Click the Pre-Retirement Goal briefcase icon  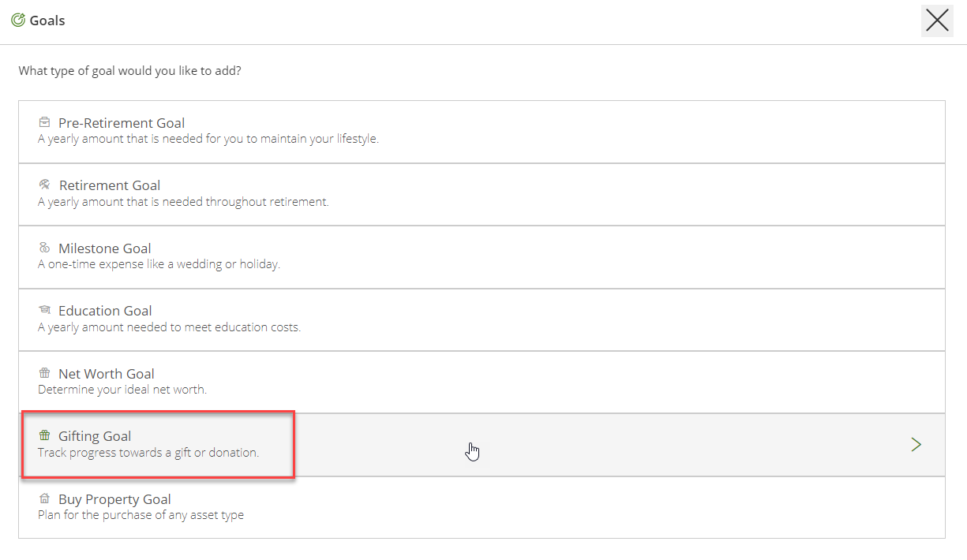click(x=44, y=122)
